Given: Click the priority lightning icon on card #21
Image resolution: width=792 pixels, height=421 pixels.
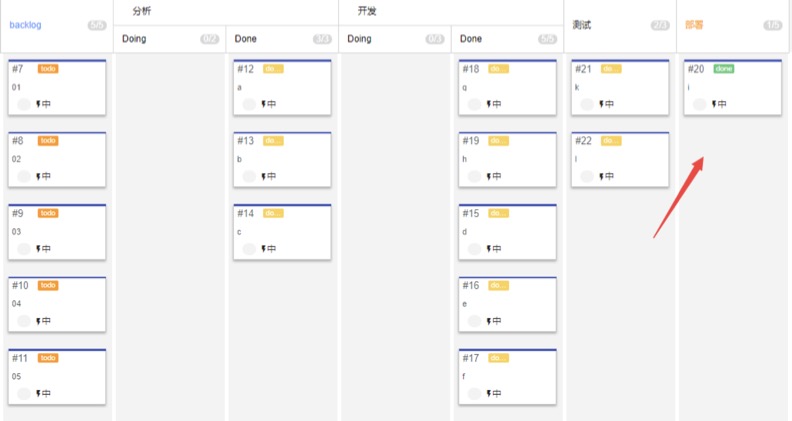Looking at the screenshot, I should pos(602,104).
